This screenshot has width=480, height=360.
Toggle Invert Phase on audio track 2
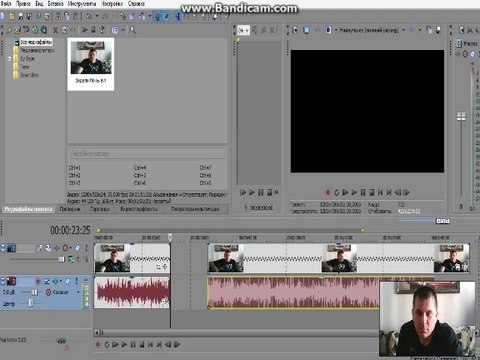(x=47, y=282)
